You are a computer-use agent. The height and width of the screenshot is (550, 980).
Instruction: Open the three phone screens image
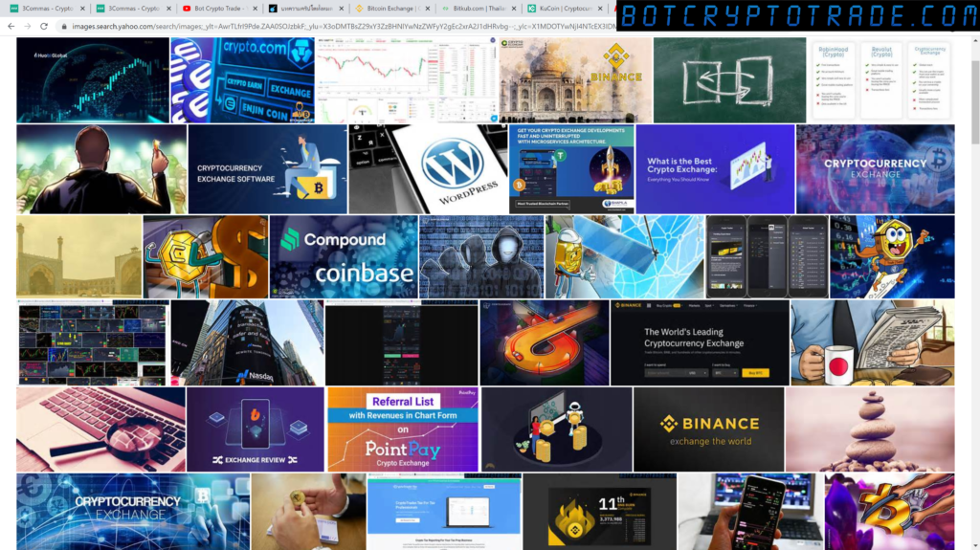pos(767,257)
